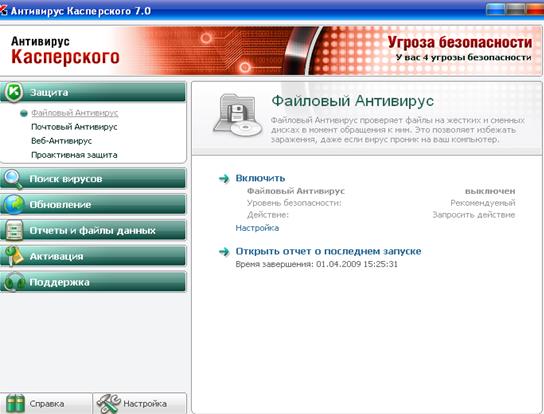Click the green arrow beside Открыть отчет
Screen dimensions: 544x414
click(x=224, y=252)
